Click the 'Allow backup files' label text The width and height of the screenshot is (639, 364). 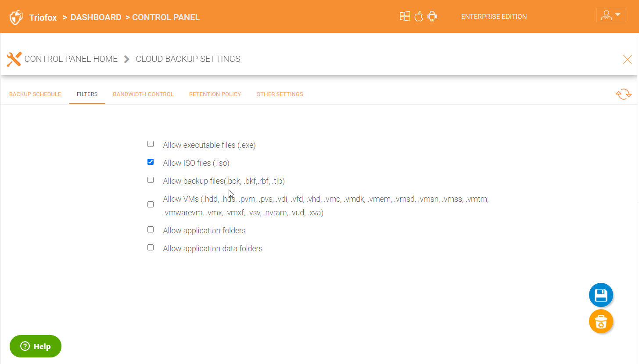[x=224, y=181]
